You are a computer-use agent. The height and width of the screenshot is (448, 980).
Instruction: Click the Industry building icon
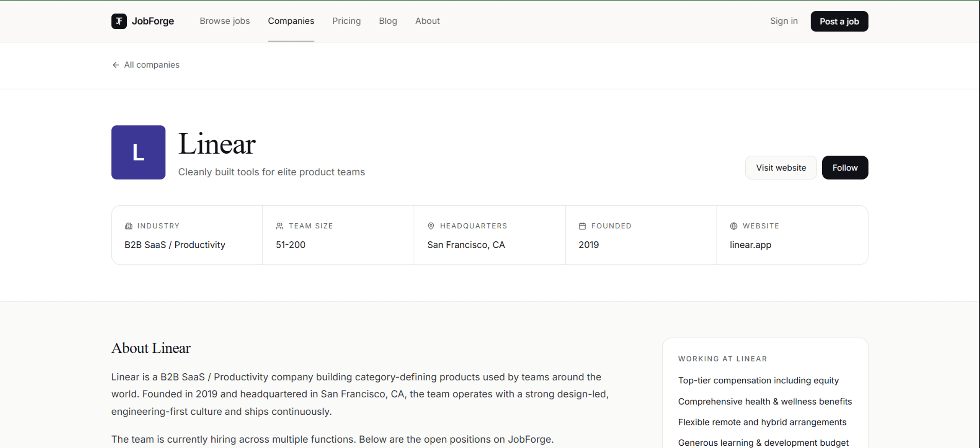coord(129,226)
